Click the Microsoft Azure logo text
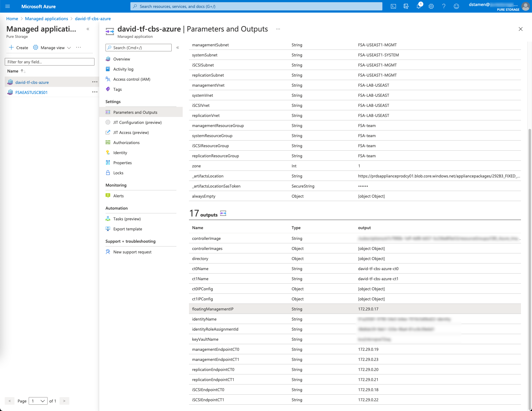 pos(38,6)
